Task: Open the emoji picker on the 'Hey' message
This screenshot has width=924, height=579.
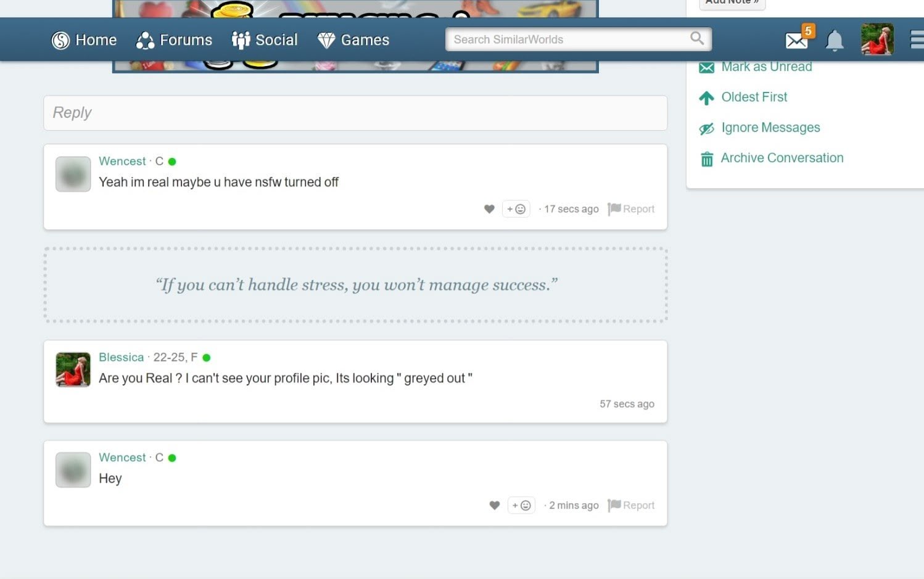Action: pyautogui.click(x=521, y=505)
